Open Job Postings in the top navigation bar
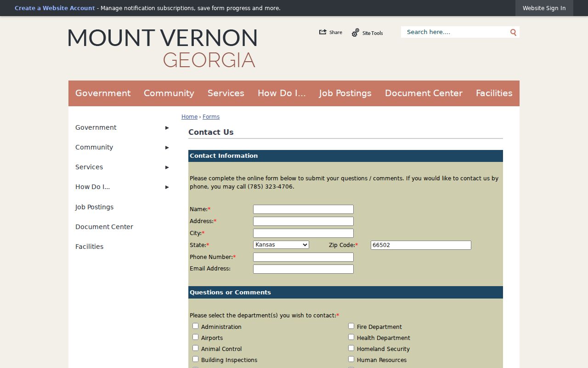Image resolution: width=588 pixels, height=368 pixels. (x=345, y=93)
